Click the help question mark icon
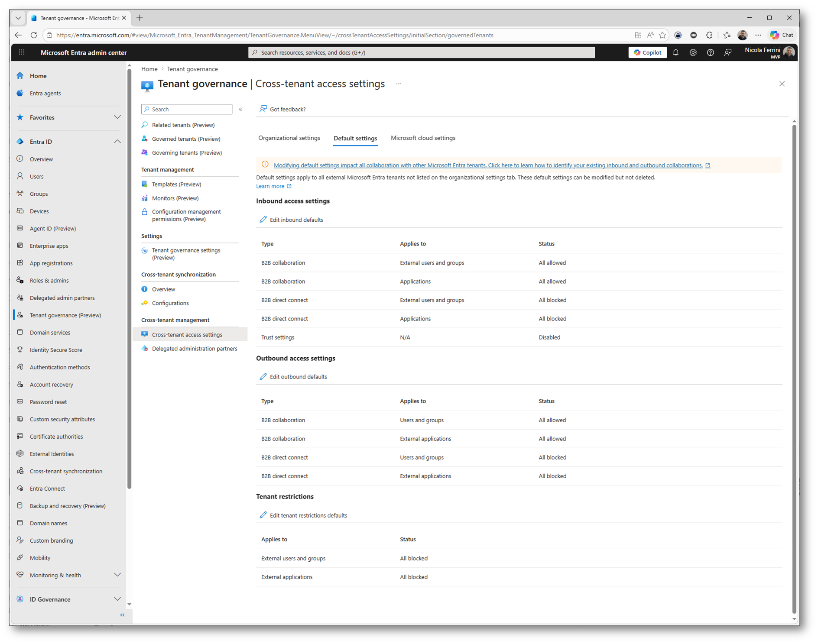This screenshot has width=818, height=644. [x=710, y=52]
